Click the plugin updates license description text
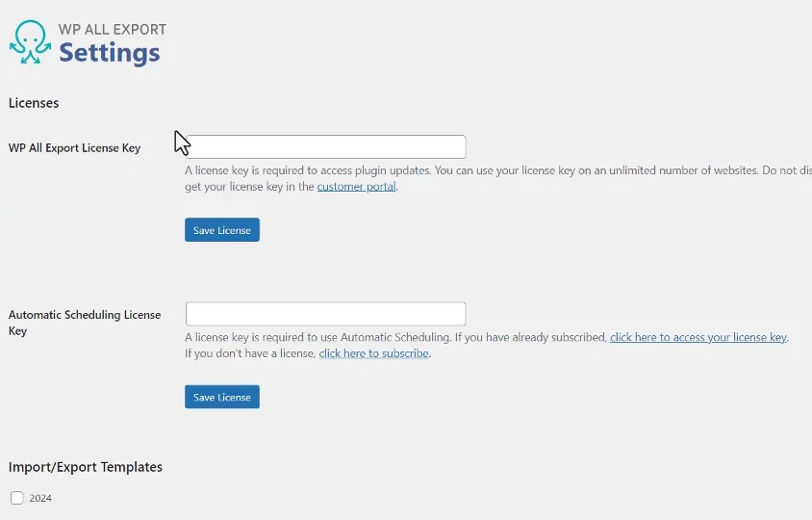 [481, 170]
